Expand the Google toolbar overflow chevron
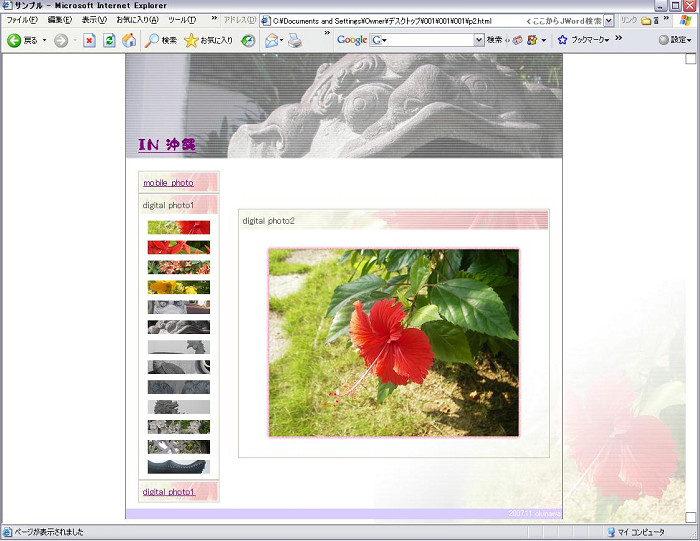700x541 pixels. point(618,38)
